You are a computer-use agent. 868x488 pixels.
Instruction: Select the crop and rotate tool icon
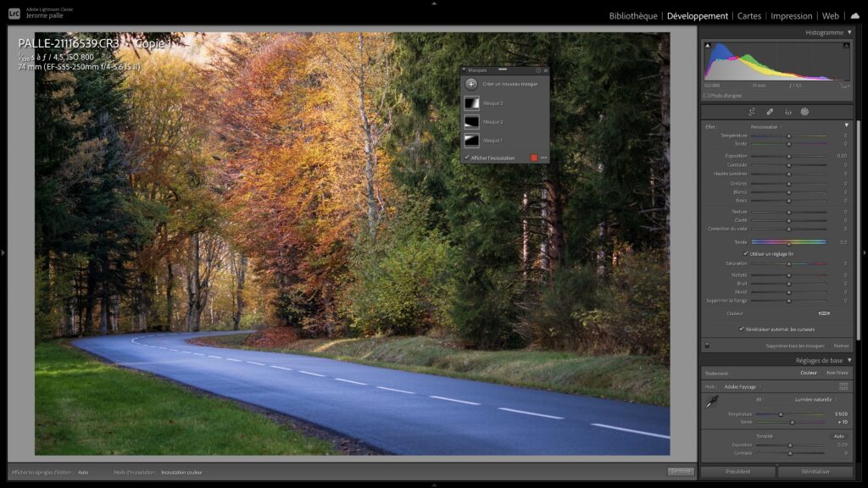752,112
